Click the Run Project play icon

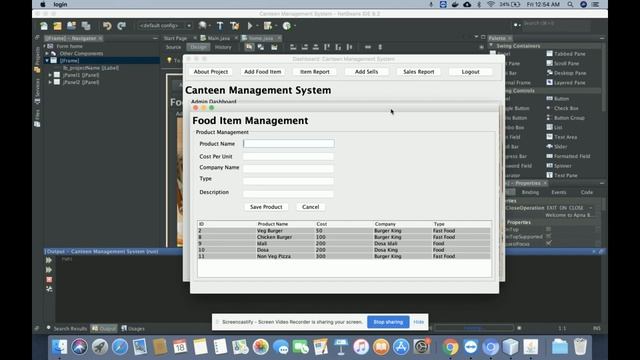tap(250, 26)
